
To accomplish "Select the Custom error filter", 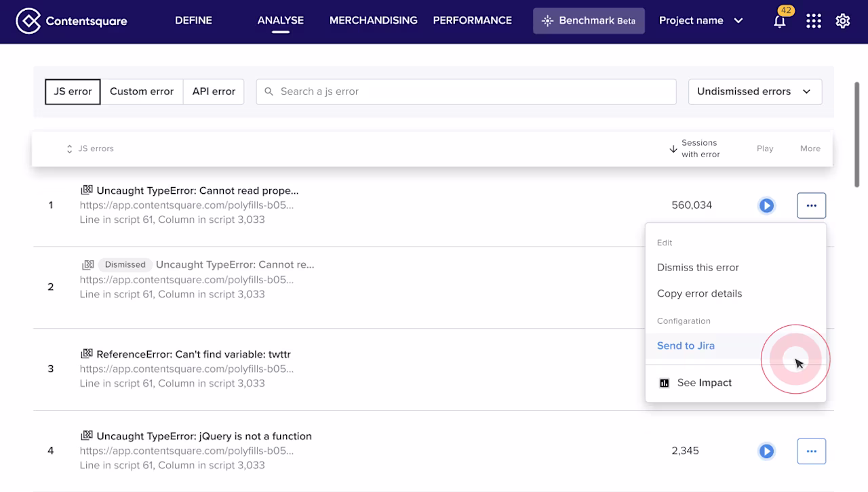I will point(142,91).
